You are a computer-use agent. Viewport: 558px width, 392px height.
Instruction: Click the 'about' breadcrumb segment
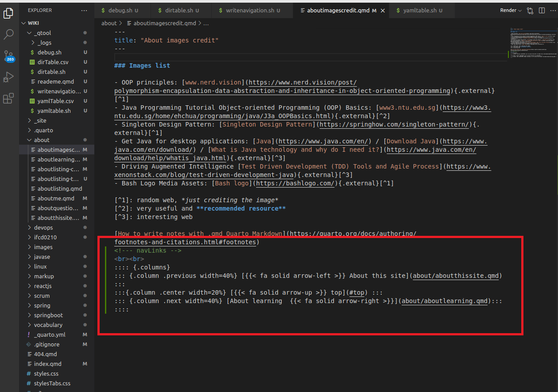109,23
